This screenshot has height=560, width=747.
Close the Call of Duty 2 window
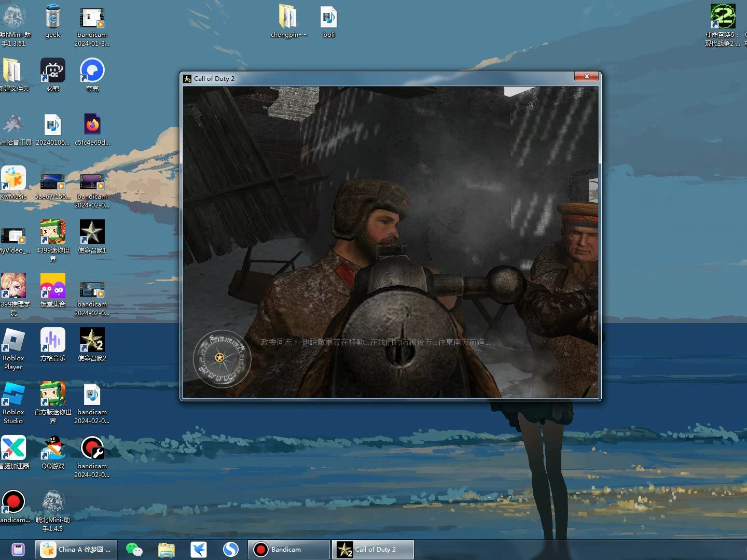tap(587, 77)
